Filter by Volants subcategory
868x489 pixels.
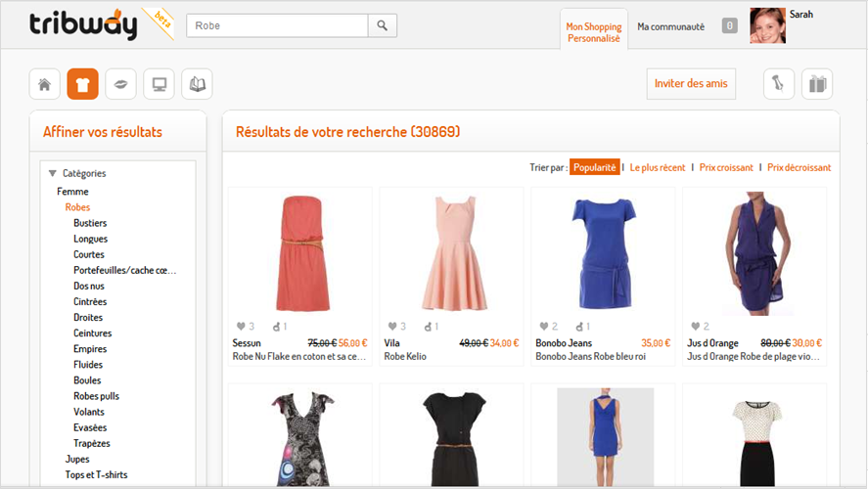89,412
